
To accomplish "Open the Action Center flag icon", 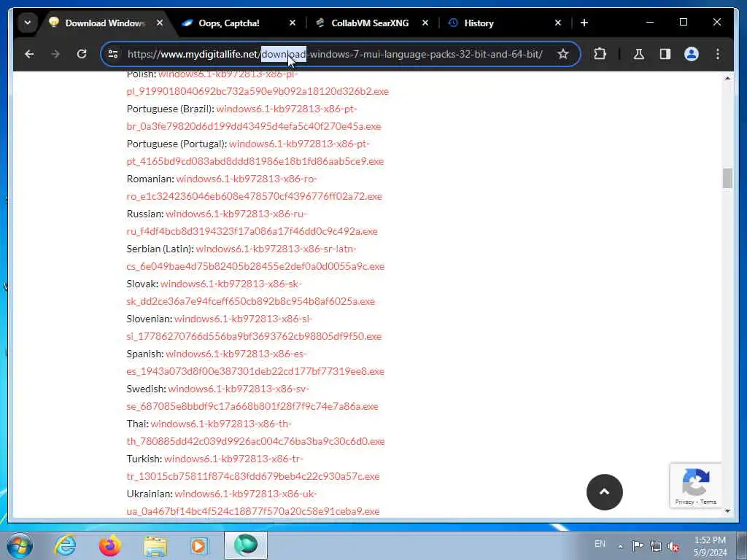I will tap(638, 546).
